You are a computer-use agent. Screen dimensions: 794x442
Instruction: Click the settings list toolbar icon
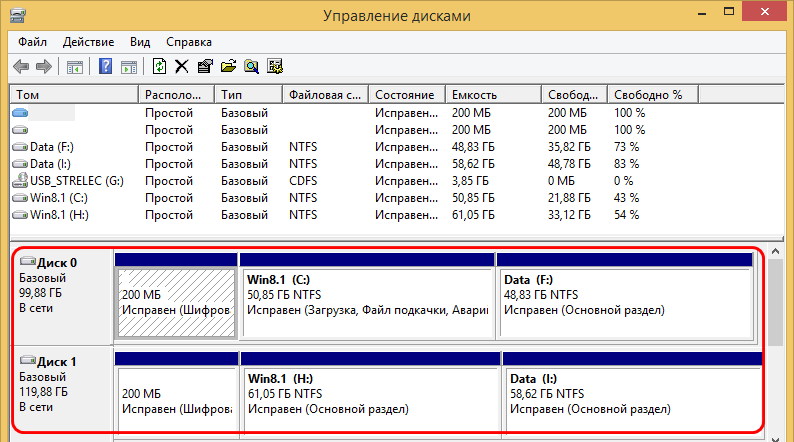[x=275, y=66]
